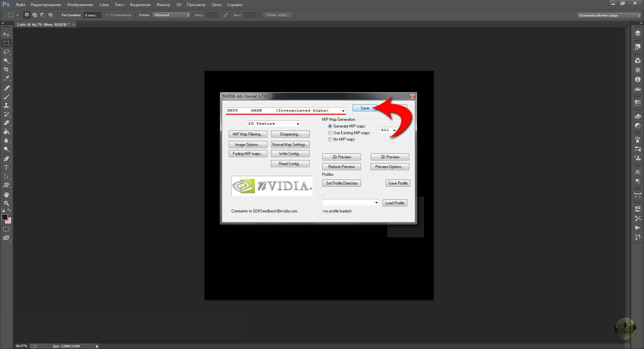This screenshot has width=644, height=349.
Task: Swap foreground and background colors
Action: (x=9, y=210)
